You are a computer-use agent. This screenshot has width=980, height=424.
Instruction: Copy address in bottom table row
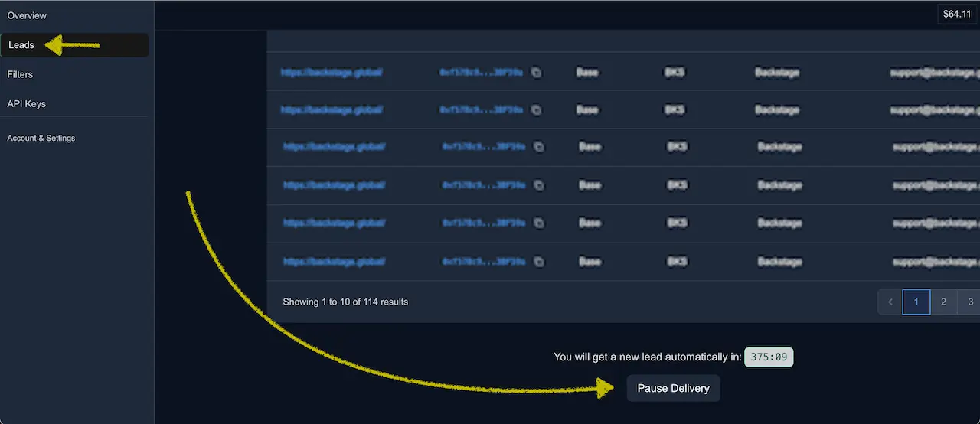tap(538, 262)
